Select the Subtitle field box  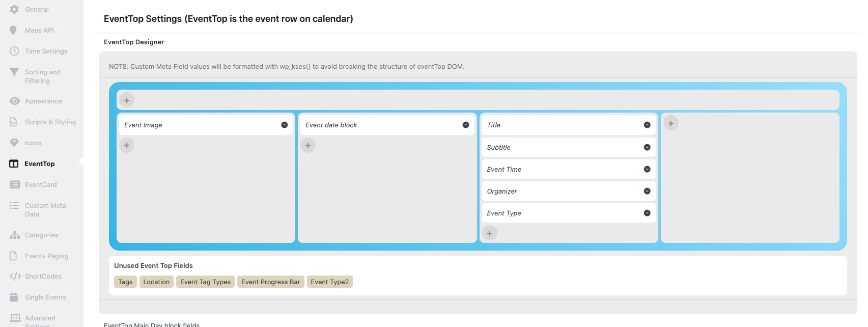[569, 147]
